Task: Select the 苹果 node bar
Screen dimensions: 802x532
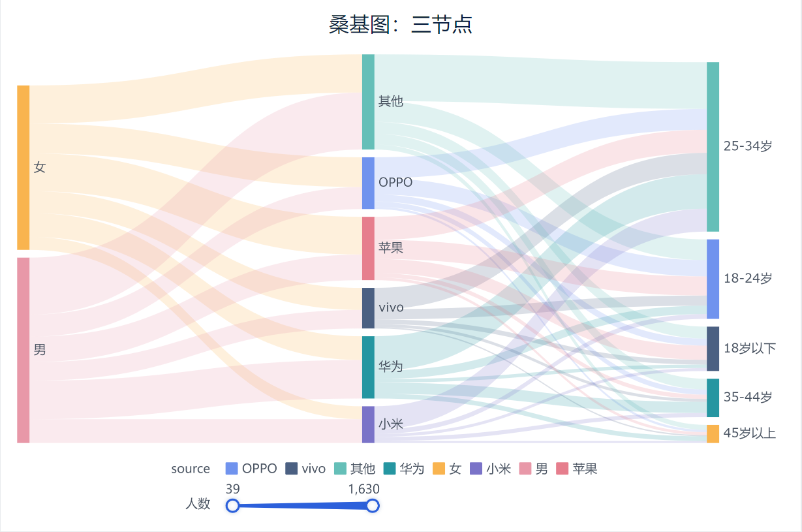Action: 368,248
